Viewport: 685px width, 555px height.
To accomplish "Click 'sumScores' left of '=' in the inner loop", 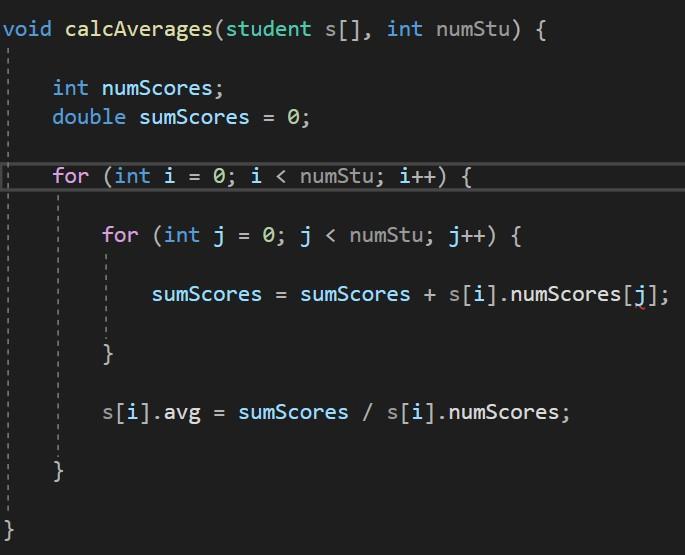I will click(x=207, y=294).
